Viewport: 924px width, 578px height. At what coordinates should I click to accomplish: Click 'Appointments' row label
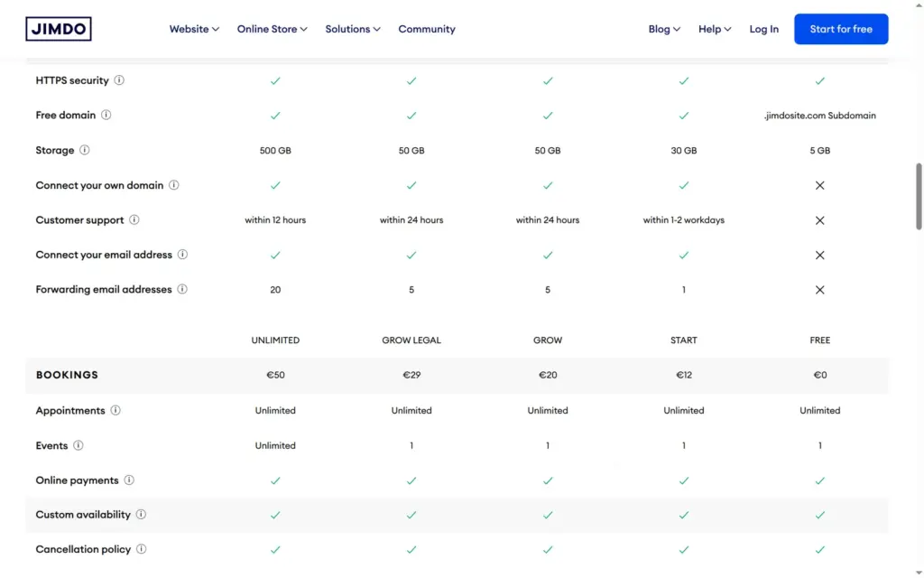pyautogui.click(x=70, y=411)
